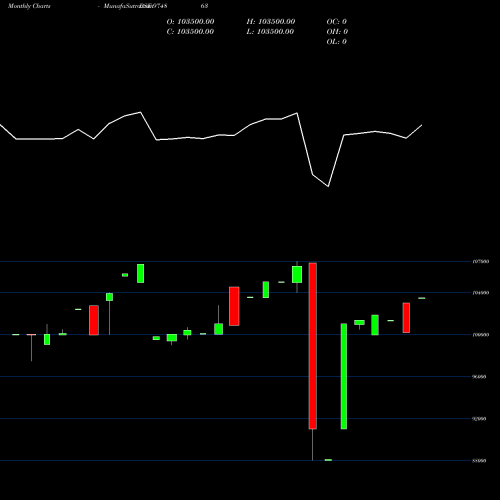Screen dimensions: 500x500
Task: Click the '63' label in the header
Action: (204, 6)
